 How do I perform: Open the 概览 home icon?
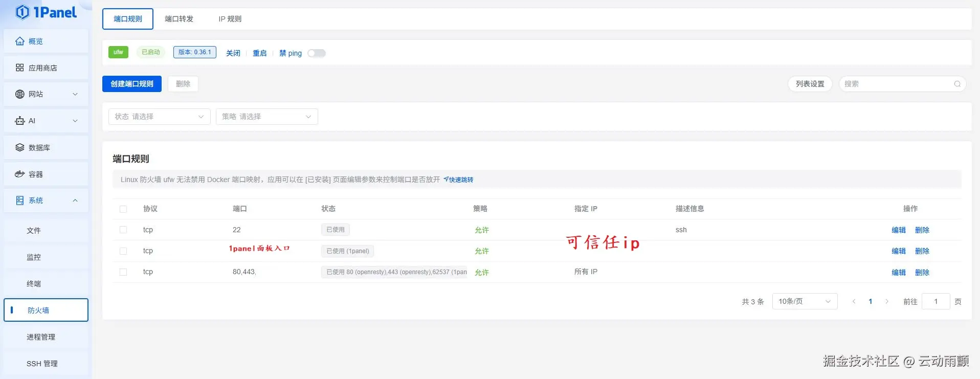point(20,41)
